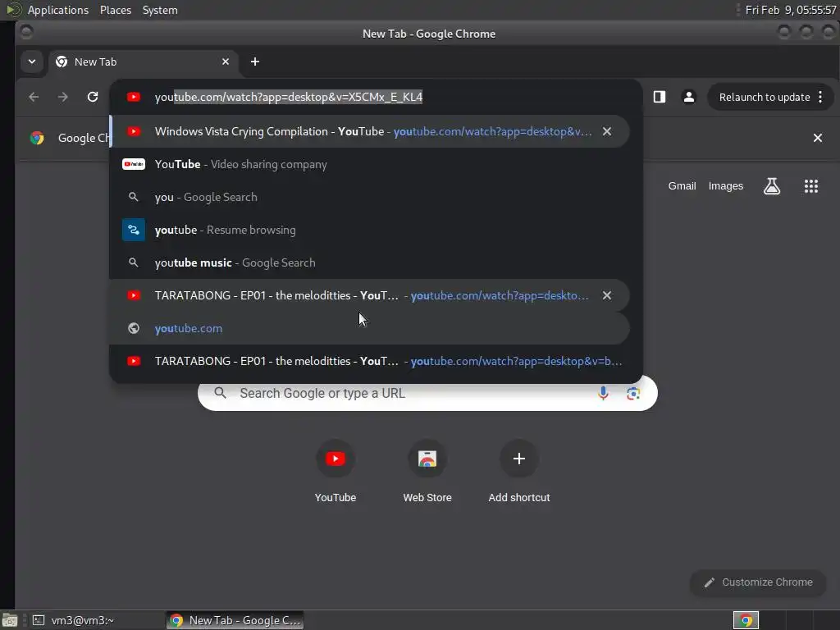This screenshot has width=840, height=630.
Task: Select Windows Vista Crying Compilation suggestion
Action: [370, 131]
